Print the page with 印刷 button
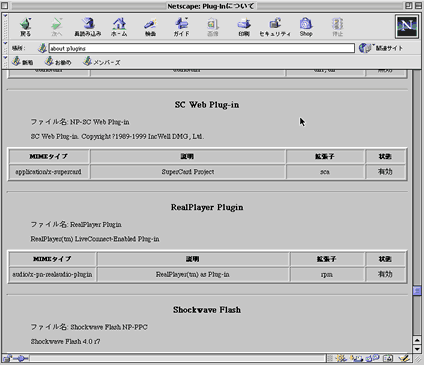Screen dimensions: 424x365 (244, 27)
